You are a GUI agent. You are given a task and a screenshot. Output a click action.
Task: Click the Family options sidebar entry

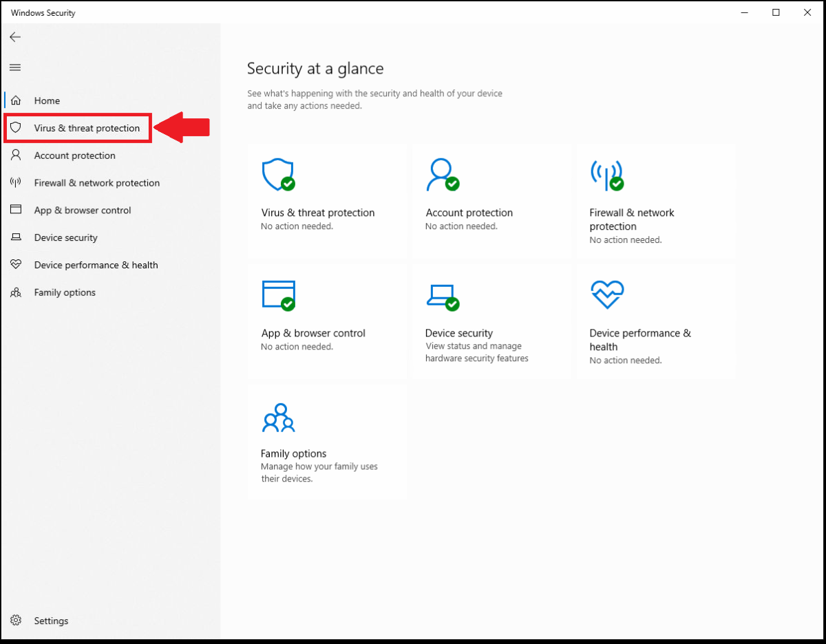point(65,292)
